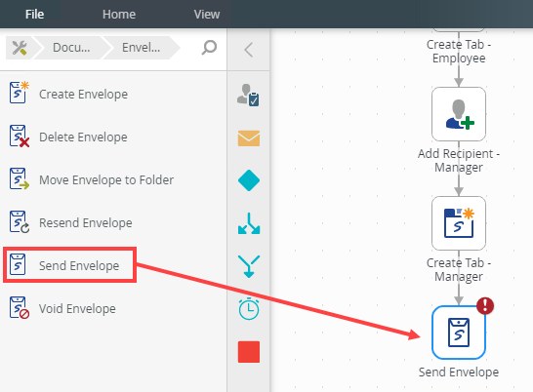Click the Create Envelope icon in toolbox
Screen dimensions: 533x392
click(20, 93)
